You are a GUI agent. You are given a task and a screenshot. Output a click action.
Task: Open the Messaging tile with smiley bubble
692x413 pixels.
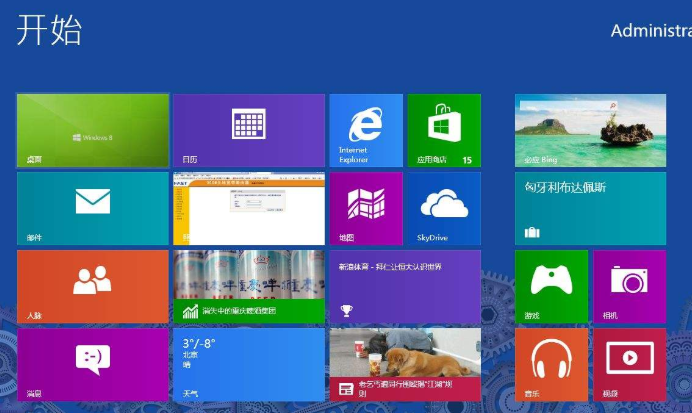(92, 364)
